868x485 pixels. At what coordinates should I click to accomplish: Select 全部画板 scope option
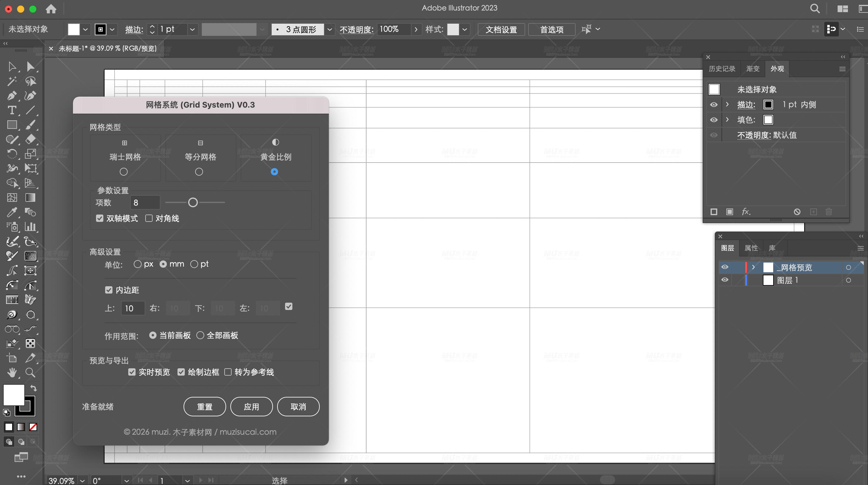[200, 335]
